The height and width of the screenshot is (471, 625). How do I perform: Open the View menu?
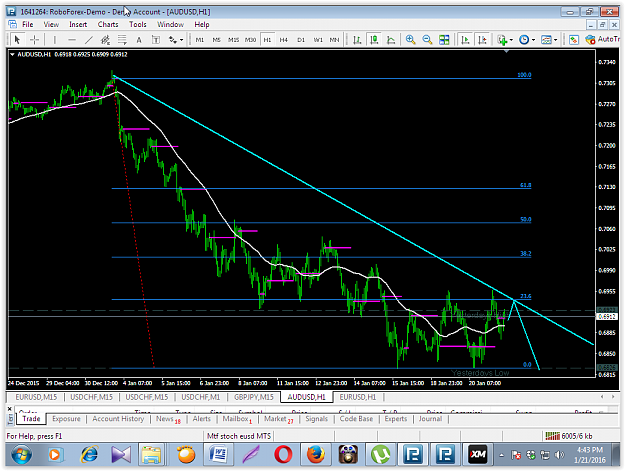coord(51,24)
